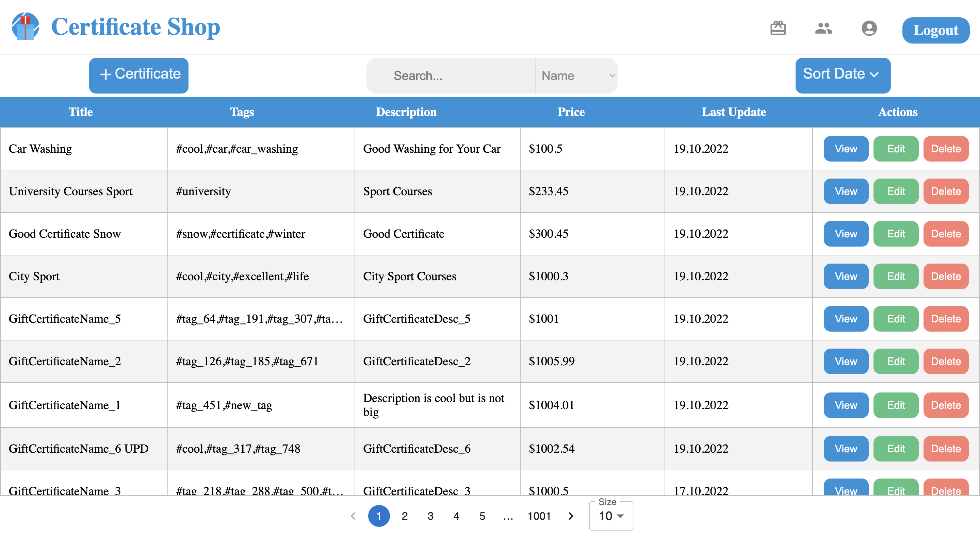Add a new certificate with + Certificate
The height and width of the screenshot is (536, 980).
[x=138, y=75]
